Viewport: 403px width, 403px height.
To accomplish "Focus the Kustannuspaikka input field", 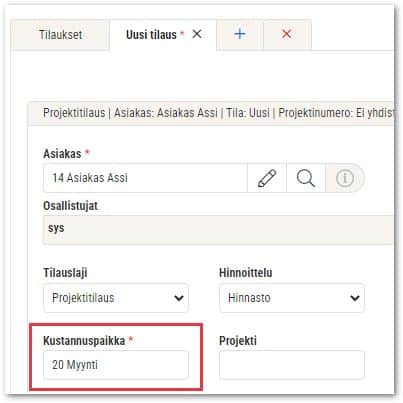I will pos(116,365).
